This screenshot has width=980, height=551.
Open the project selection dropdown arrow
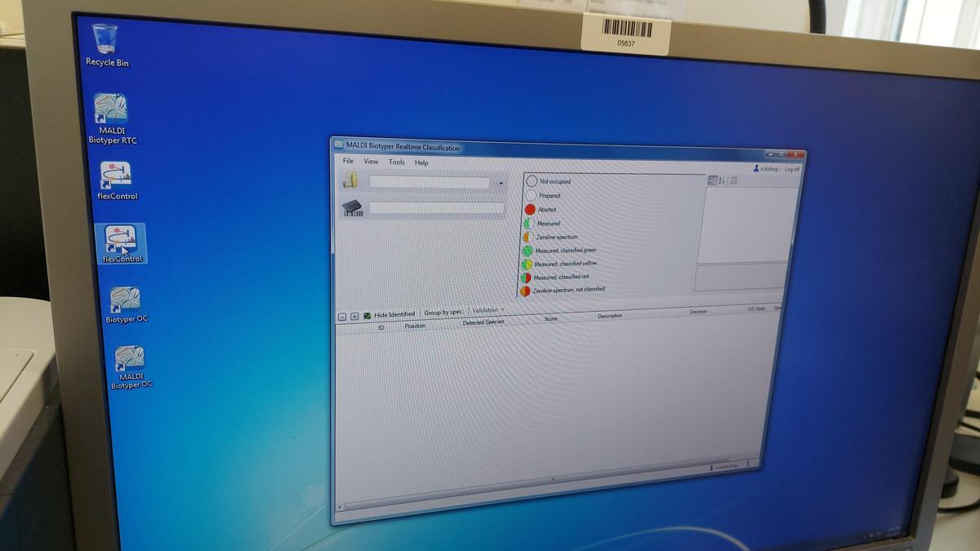point(501,184)
